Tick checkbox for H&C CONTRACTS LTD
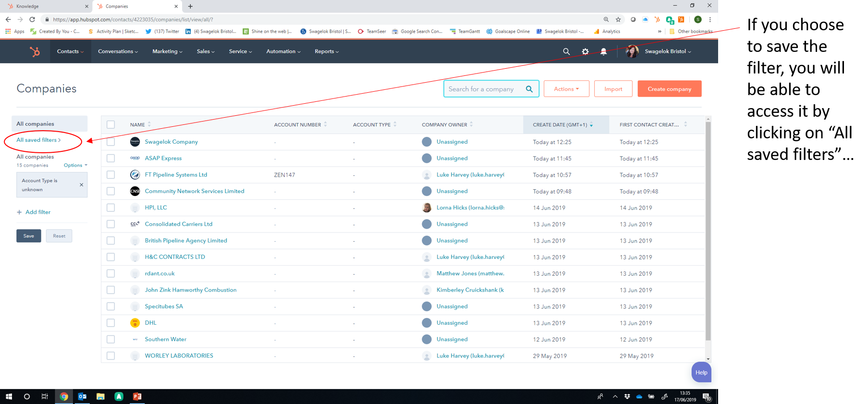This screenshot has height=404, width=868. 111,257
